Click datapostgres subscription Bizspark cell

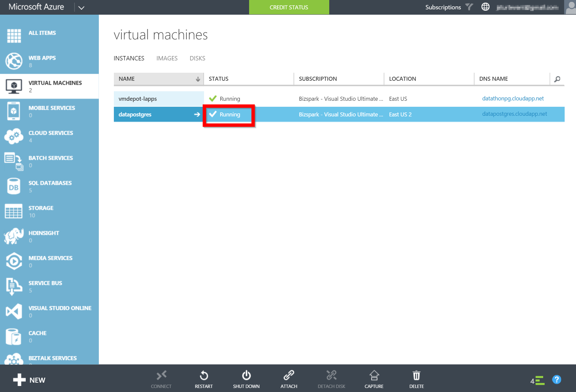click(341, 114)
